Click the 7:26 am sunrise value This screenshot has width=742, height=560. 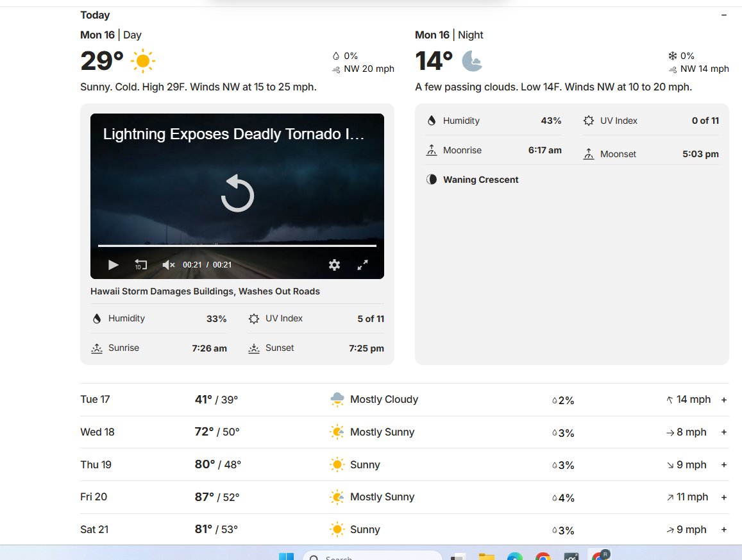coord(209,348)
